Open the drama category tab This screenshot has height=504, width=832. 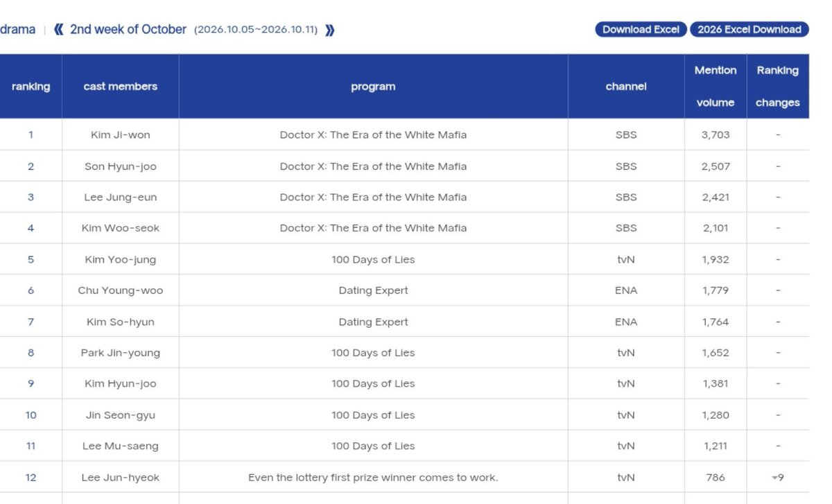pyautogui.click(x=17, y=29)
